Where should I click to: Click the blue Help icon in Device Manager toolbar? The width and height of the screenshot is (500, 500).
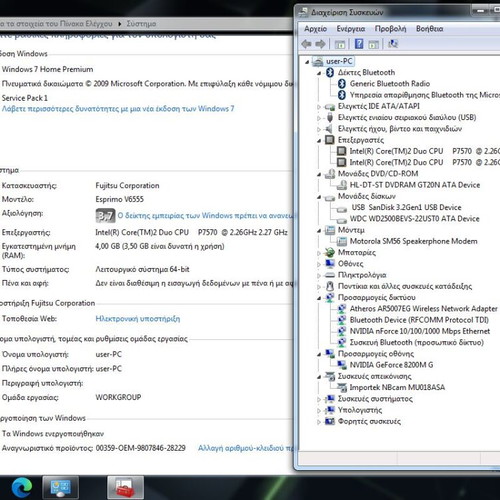click(359, 44)
